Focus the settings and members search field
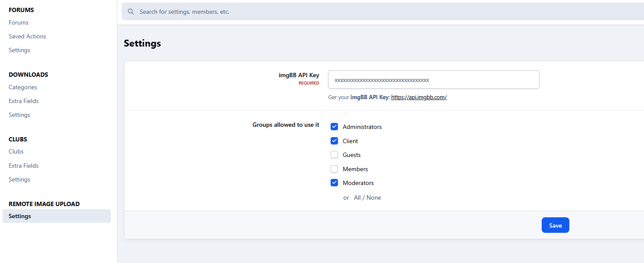 pyautogui.click(x=345, y=12)
